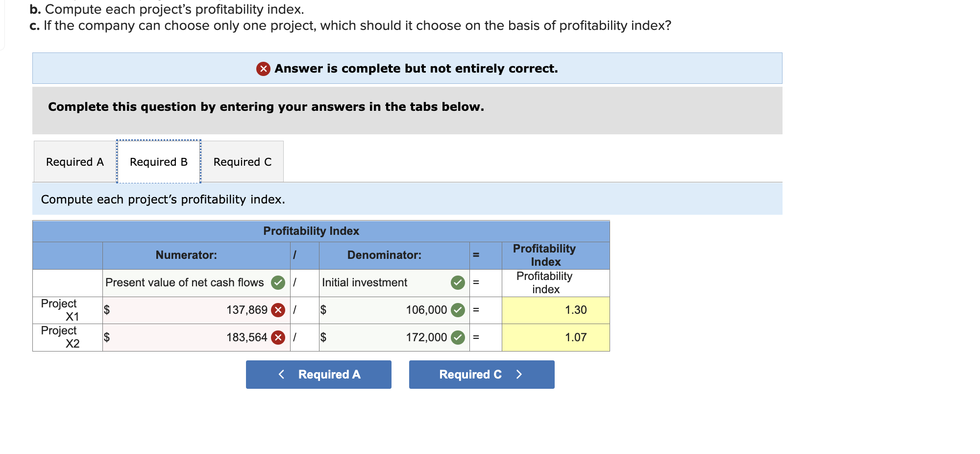This screenshot has height=454, width=980.
Task: Click green check next to 106,000
Action: point(458,310)
